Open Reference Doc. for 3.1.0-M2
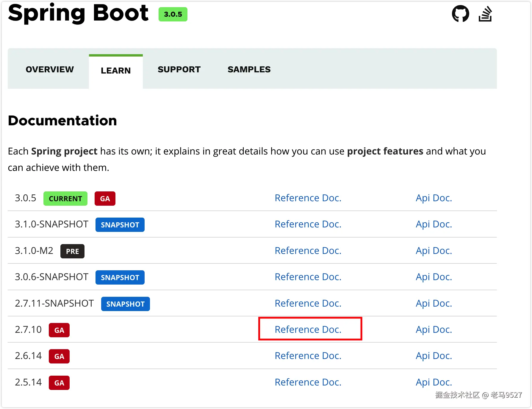 click(308, 251)
